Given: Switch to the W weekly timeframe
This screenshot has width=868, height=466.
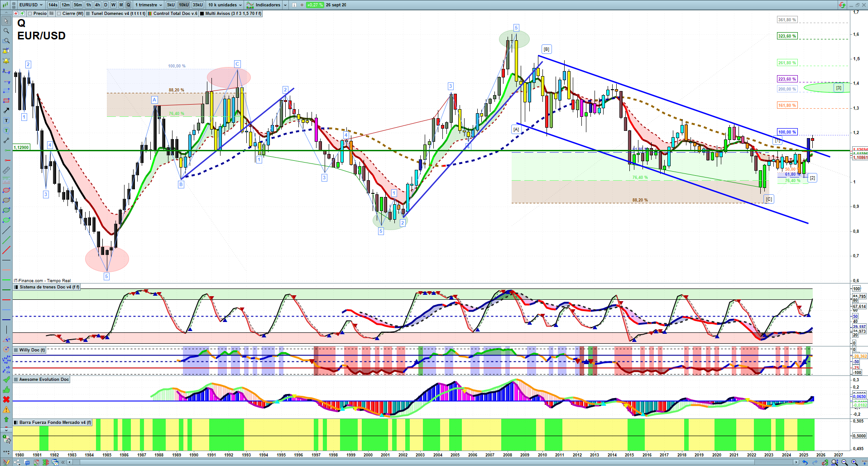Looking at the screenshot, I should coord(113,5).
